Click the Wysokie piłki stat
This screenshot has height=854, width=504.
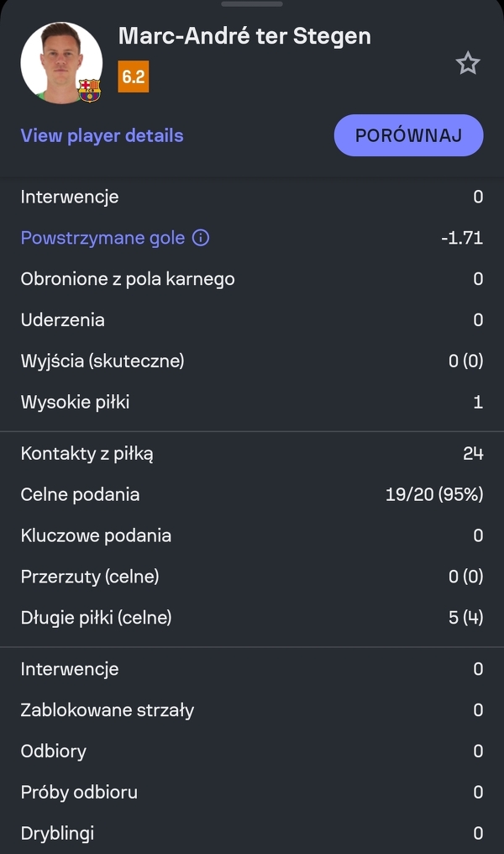pyautogui.click(x=252, y=402)
